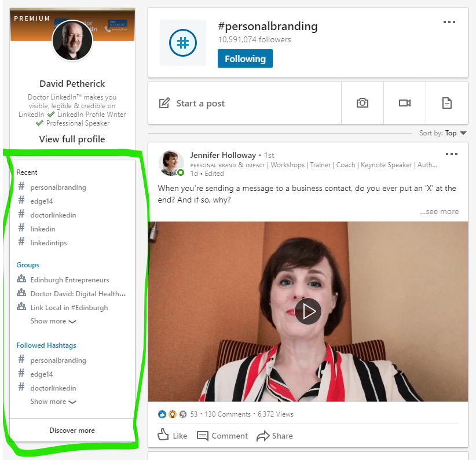This screenshot has height=460, width=476.
Task: Add a video with the video camera icon
Action: 405,103
